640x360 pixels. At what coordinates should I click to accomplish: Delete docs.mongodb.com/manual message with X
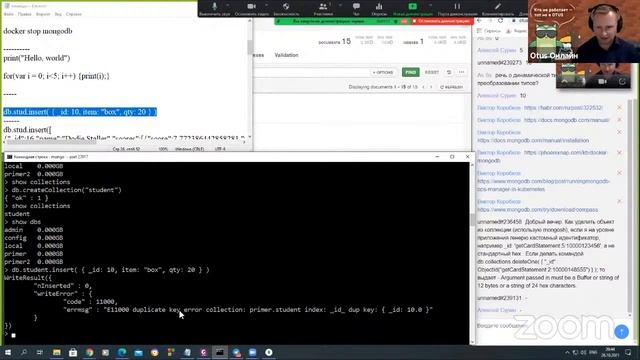(619, 120)
